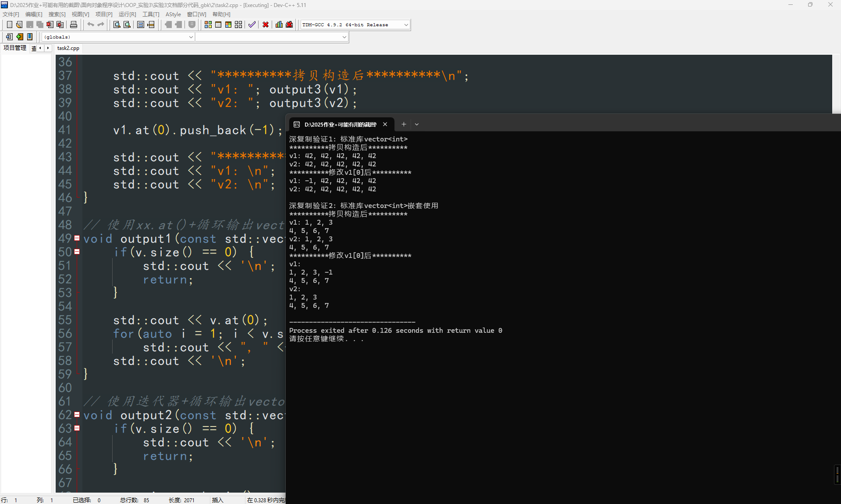Viewport: 841px width, 504px height.
Task: Click the 'void output1(const' function declaration
Action: pyautogui.click(x=150, y=239)
